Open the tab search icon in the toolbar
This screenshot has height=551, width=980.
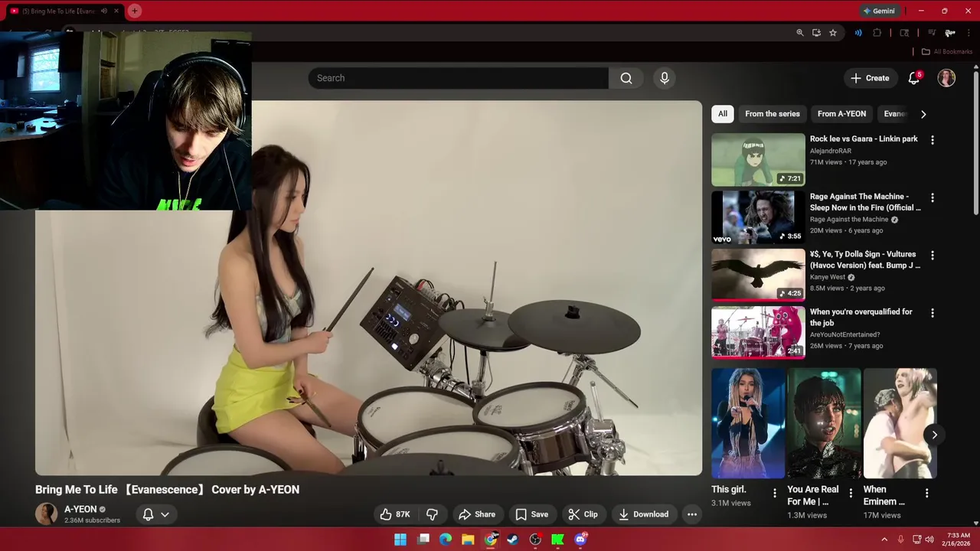click(904, 33)
